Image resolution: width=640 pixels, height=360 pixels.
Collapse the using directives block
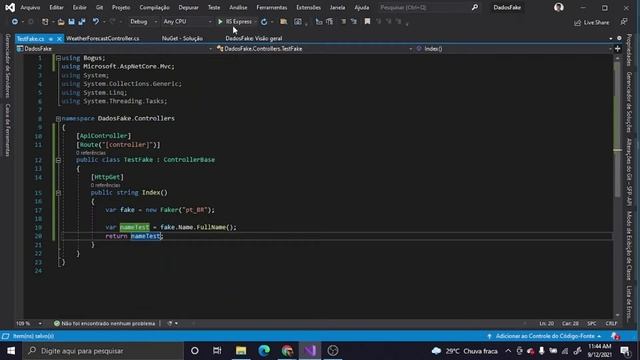pos(58,58)
